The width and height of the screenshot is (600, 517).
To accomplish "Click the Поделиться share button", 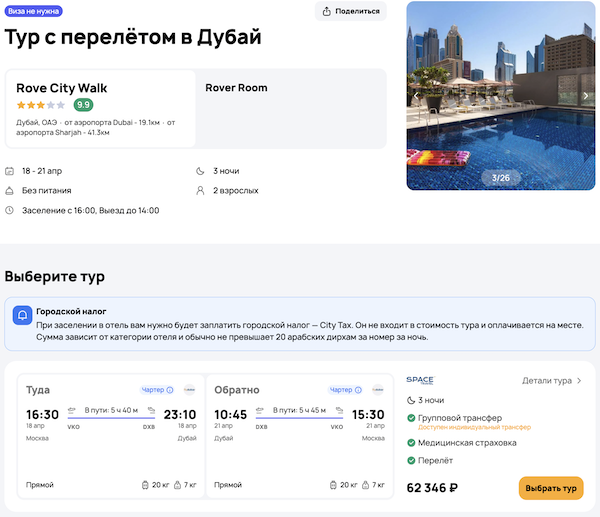I will (x=350, y=11).
